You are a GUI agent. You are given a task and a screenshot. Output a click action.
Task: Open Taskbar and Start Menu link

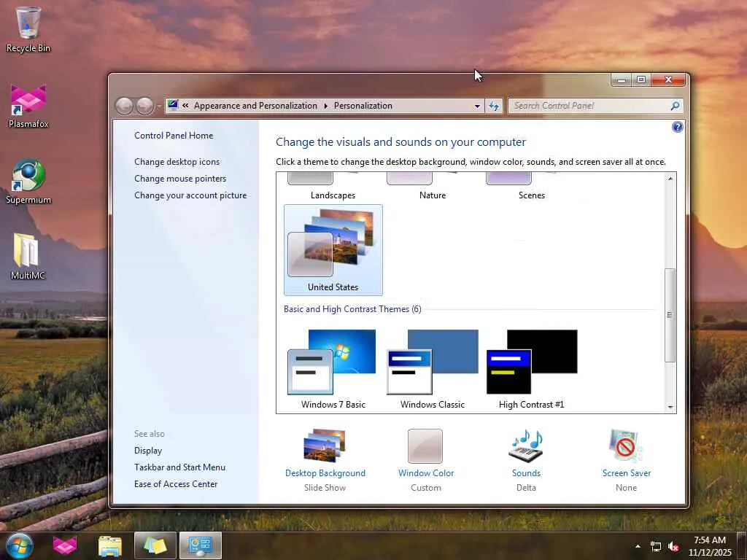coord(179,467)
